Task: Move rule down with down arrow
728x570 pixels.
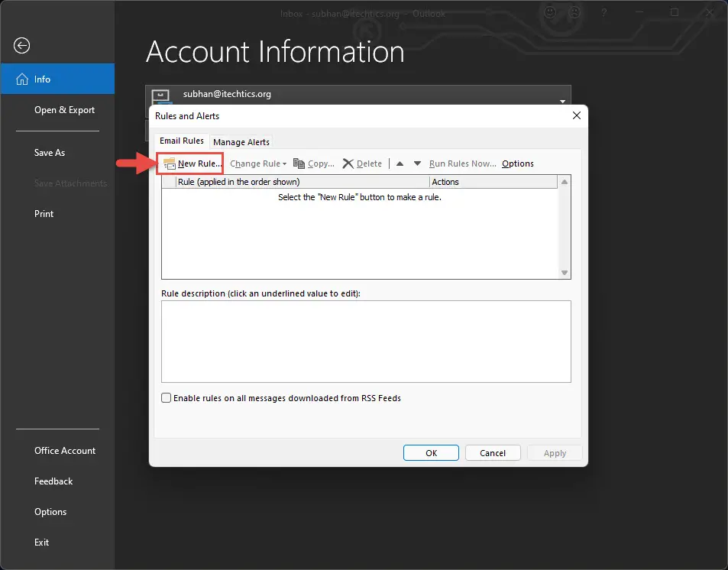Action: 417,164
